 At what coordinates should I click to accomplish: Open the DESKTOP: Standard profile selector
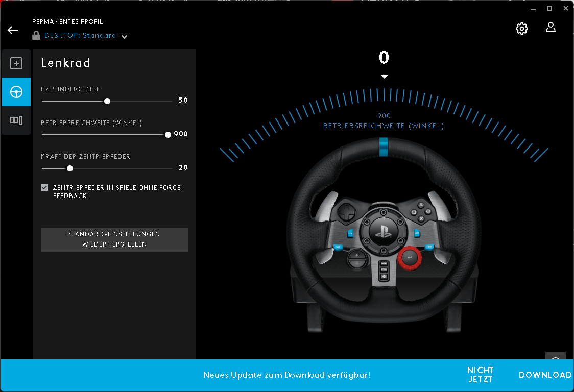80,36
